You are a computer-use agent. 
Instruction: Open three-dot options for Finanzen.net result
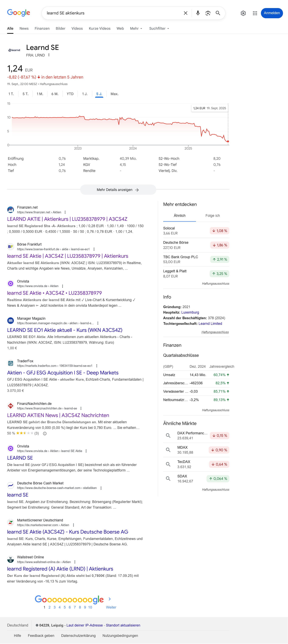point(65,212)
